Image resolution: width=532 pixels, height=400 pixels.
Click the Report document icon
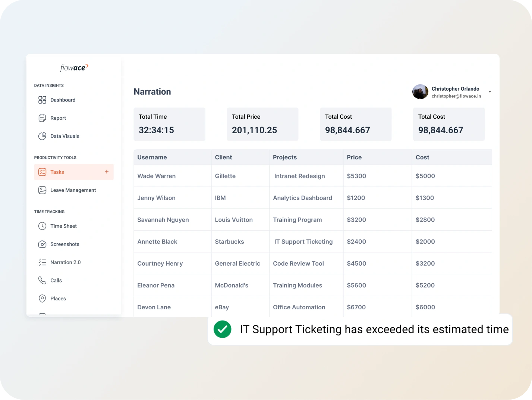pos(42,118)
